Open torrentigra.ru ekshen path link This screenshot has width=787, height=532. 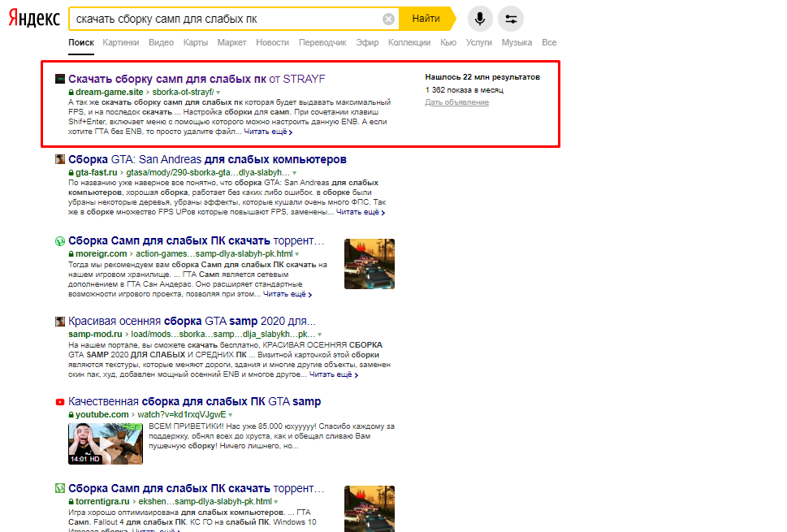[205, 501]
